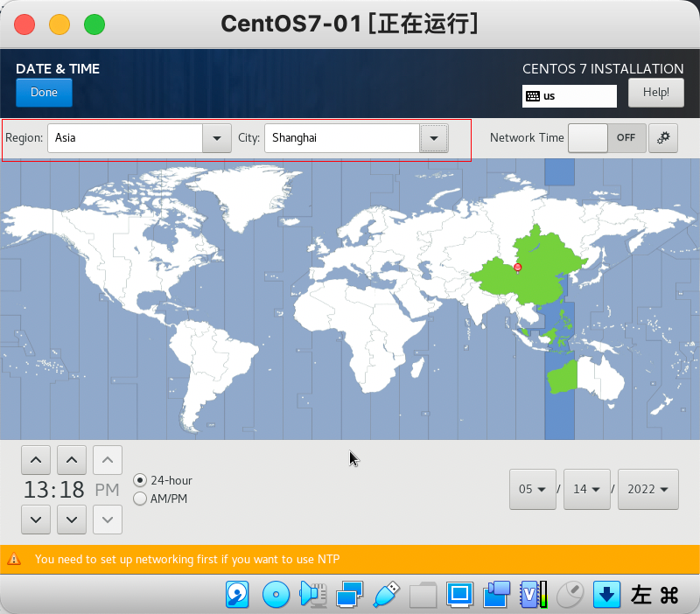The image size is (700, 614).
Task: Close the CentOS7-01 VM window
Action: pos(24,24)
